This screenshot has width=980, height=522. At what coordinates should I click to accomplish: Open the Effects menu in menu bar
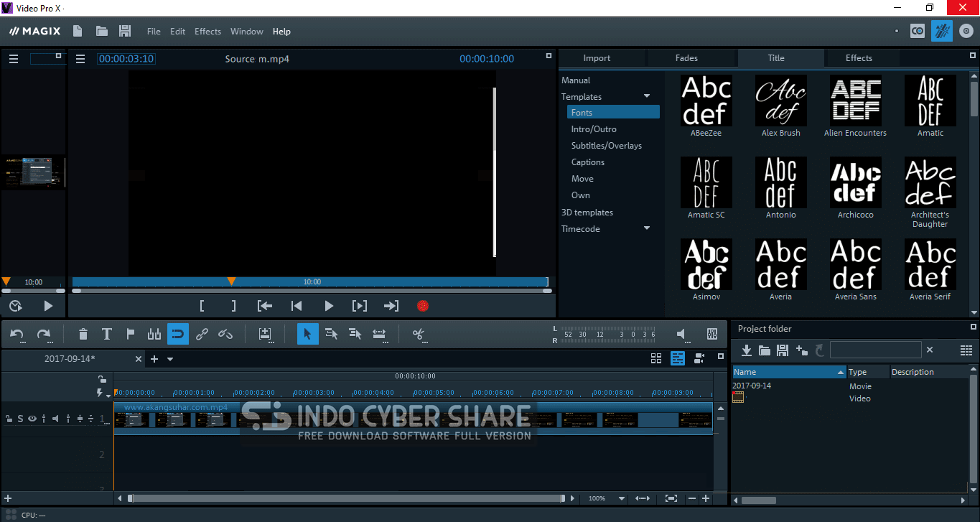click(x=207, y=31)
